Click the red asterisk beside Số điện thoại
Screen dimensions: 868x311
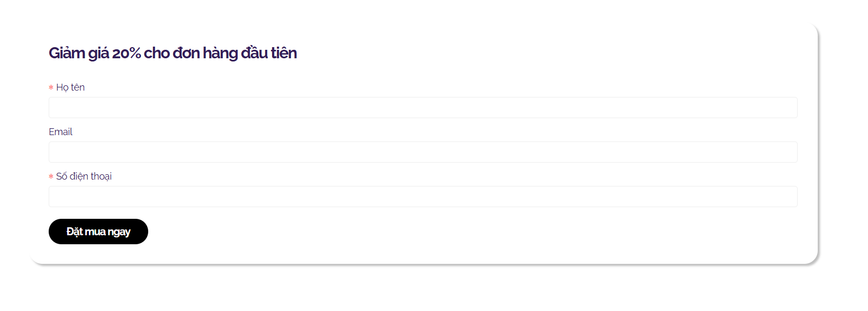tap(51, 177)
